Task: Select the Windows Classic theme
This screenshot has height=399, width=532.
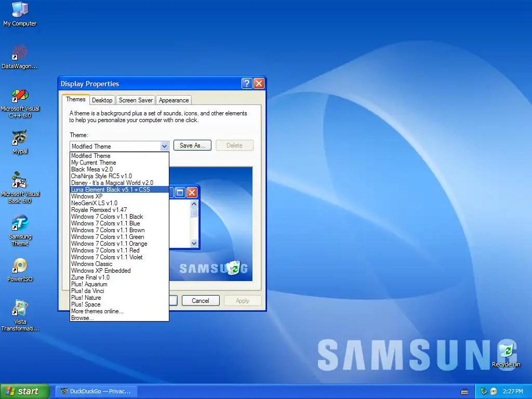Action: [119, 264]
